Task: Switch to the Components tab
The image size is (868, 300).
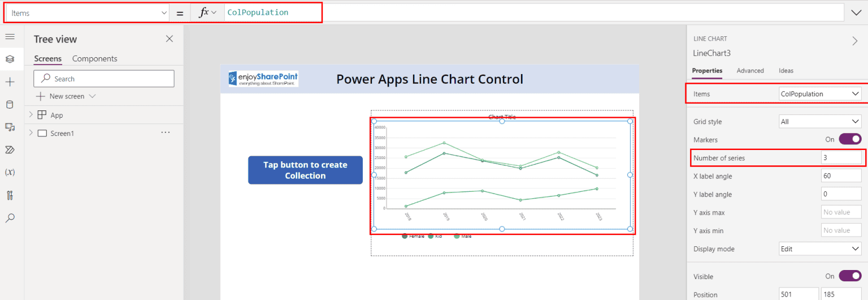Action: [95, 59]
